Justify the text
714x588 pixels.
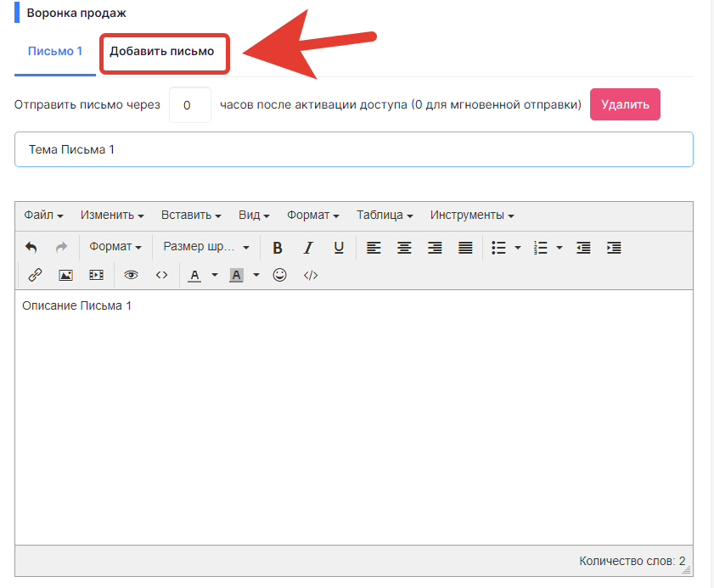coord(465,248)
